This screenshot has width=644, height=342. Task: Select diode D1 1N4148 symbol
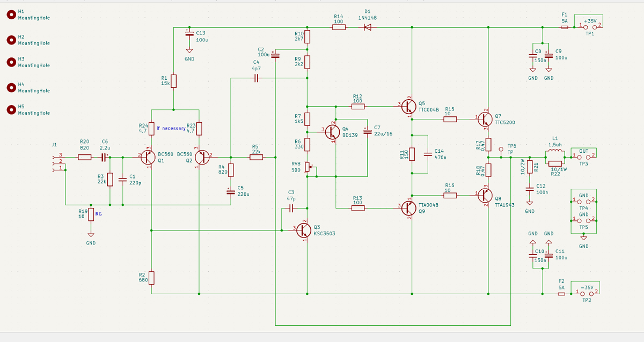tap(368, 27)
